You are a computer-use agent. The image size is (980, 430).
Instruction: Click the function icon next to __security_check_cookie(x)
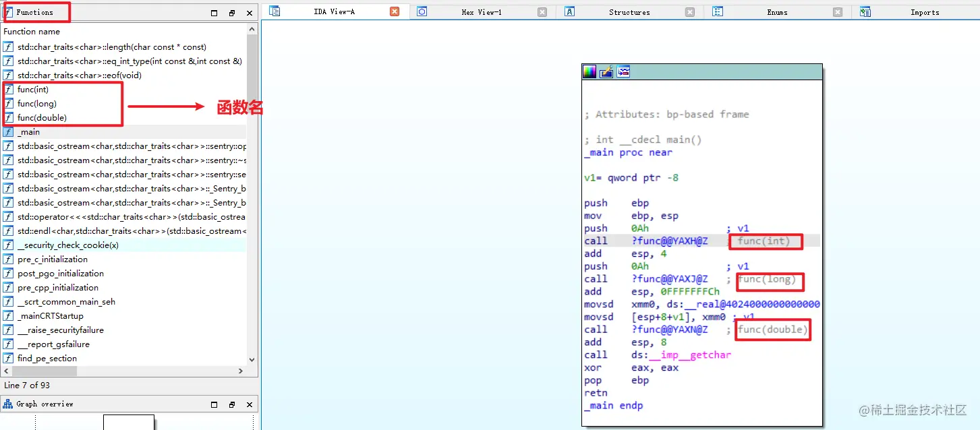8,245
